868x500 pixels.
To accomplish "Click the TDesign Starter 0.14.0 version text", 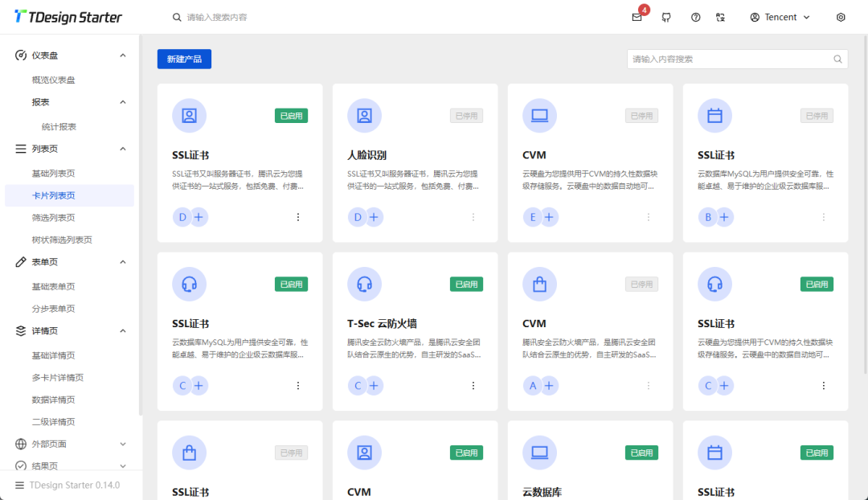I will pyautogui.click(x=75, y=485).
